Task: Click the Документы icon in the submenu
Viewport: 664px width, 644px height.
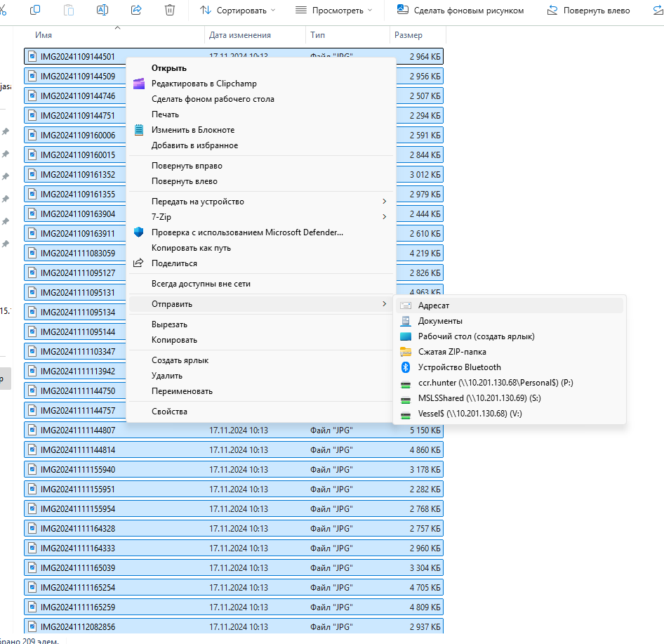Action: coord(406,321)
